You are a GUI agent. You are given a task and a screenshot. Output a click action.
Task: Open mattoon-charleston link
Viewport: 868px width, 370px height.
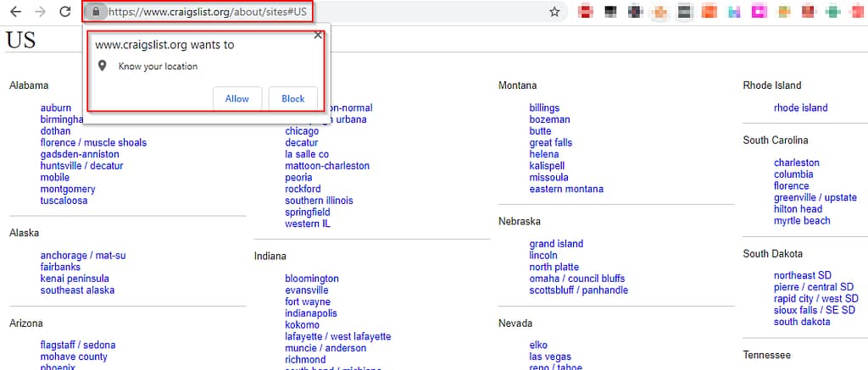click(327, 166)
